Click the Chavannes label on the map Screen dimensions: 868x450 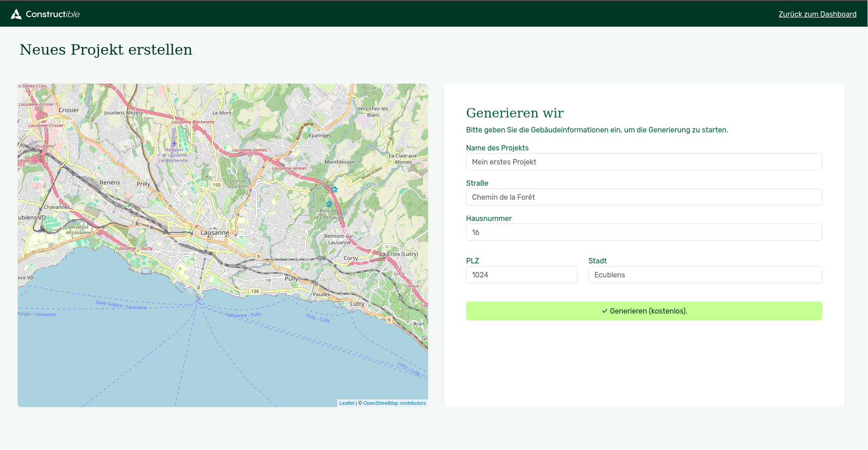click(57, 207)
